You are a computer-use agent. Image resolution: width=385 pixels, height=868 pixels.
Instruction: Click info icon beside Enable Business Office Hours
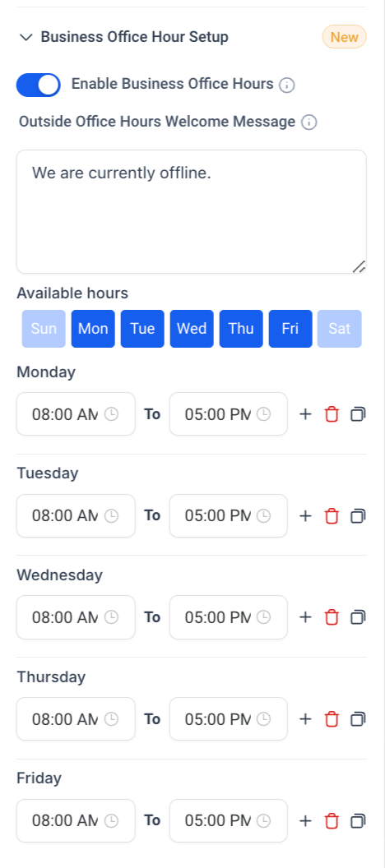(x=286, y=85)
